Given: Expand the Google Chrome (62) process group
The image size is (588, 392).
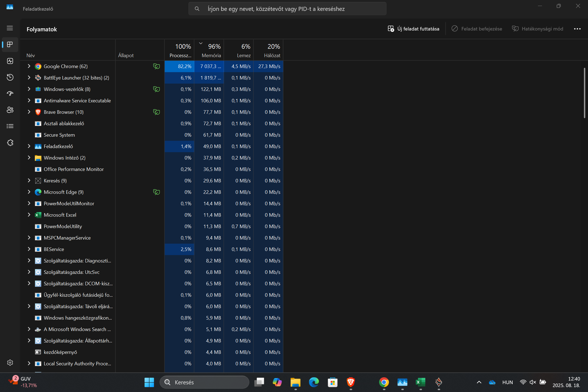Looking at the screenshot, I should [29, 66].
